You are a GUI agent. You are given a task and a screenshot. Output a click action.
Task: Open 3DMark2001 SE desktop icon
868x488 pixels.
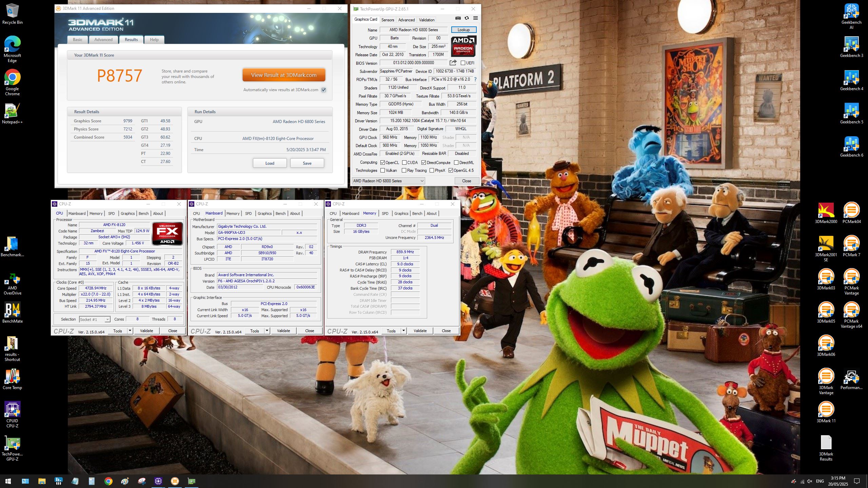(x=826, y=249)
